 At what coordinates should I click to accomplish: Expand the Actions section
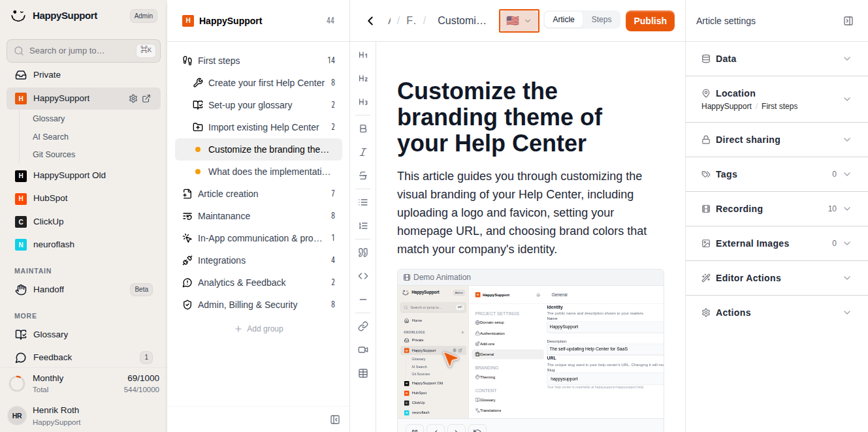777,313
